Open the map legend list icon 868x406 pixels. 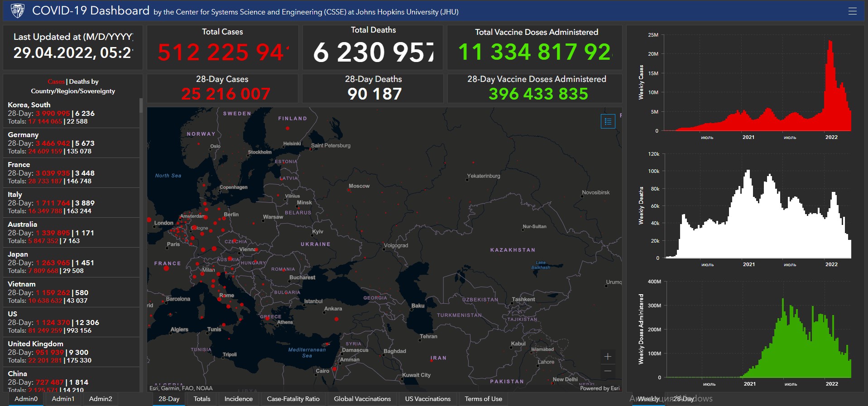(x=608, y=121)
